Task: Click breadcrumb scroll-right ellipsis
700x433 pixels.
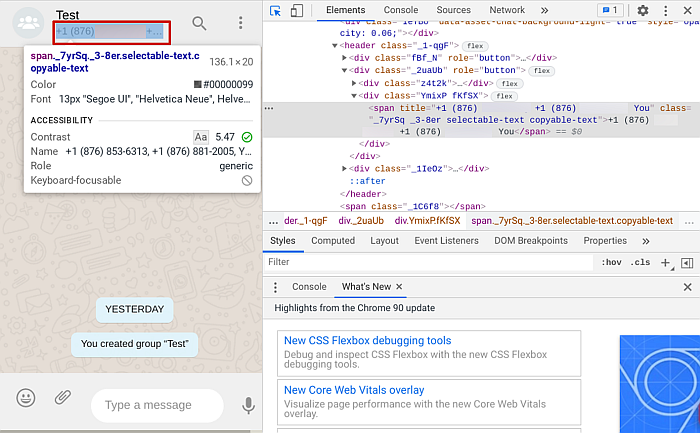Action: click(689, 221)
